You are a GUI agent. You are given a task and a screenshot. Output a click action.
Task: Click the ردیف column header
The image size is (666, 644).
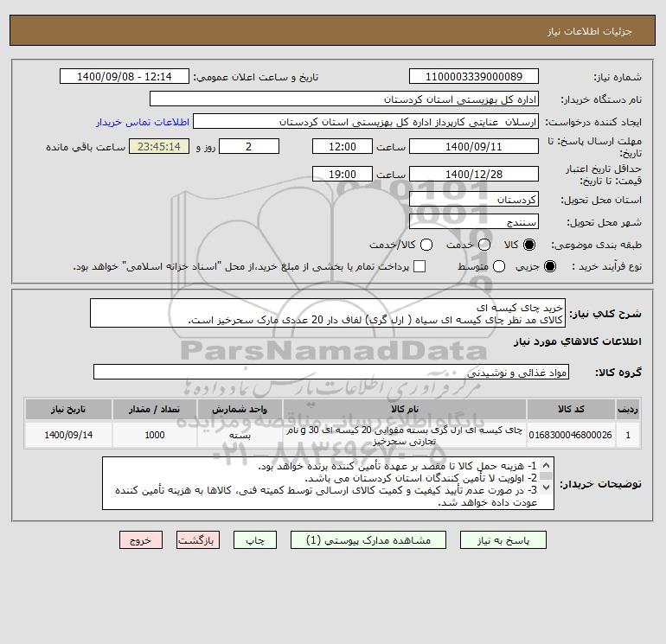tap(628, 409)
